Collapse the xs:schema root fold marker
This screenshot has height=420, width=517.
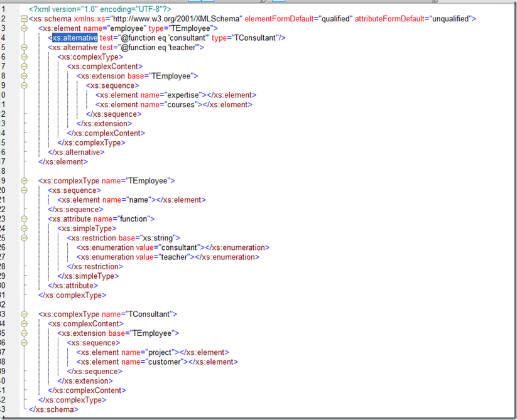click(x=24, y=19)
